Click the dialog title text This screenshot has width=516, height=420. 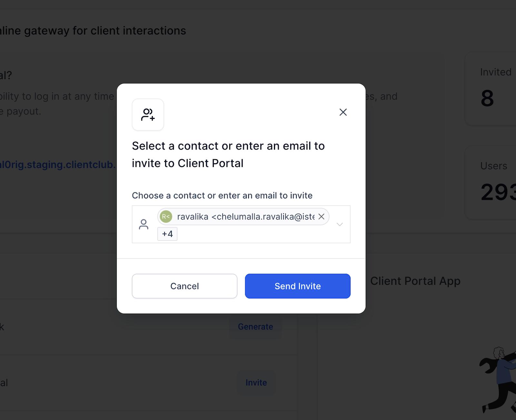(x=228, y=155)
